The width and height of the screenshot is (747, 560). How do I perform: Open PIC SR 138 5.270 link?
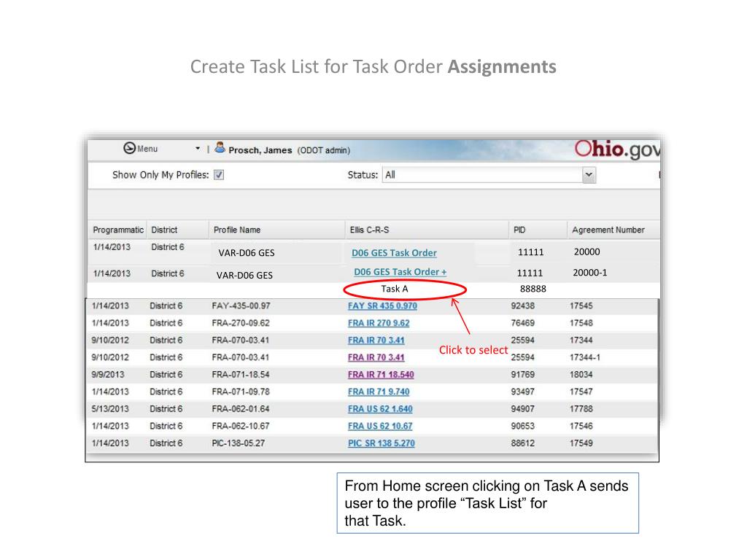point(381,443)
